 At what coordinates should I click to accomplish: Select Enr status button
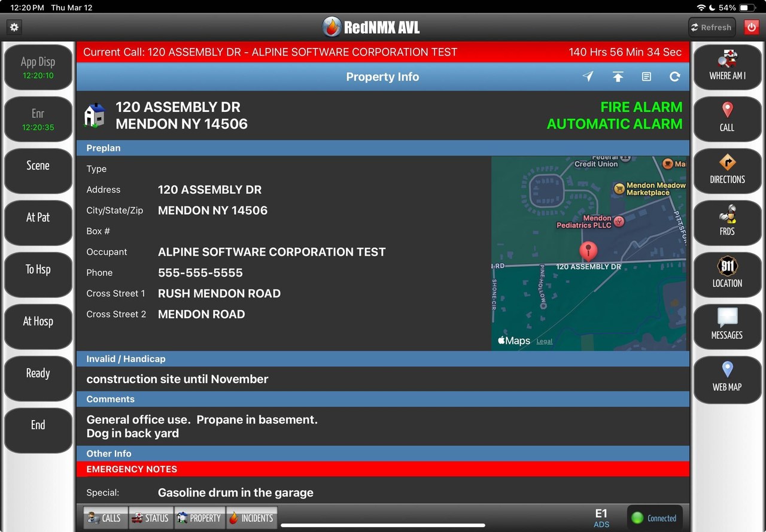tap(38, 119)
